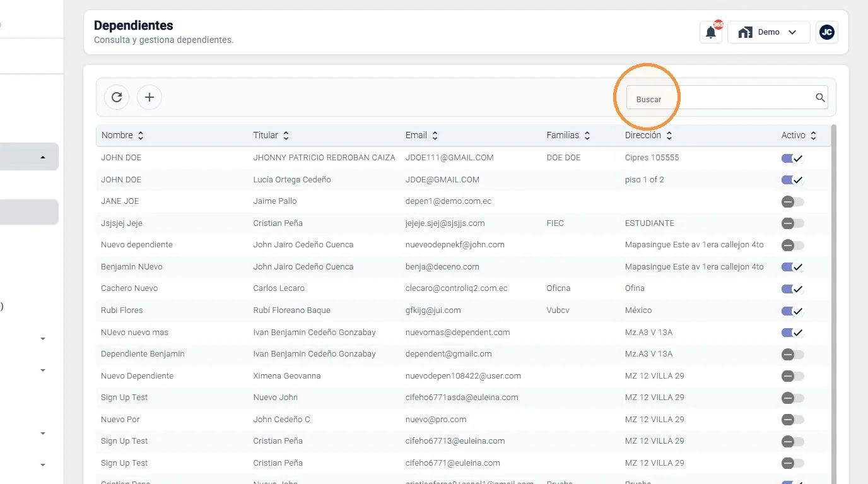The width and height of the screenshot is (868, 484).
Task: Click titular Lucía Ortega Cedeño
Action: (x=292, y=180)
